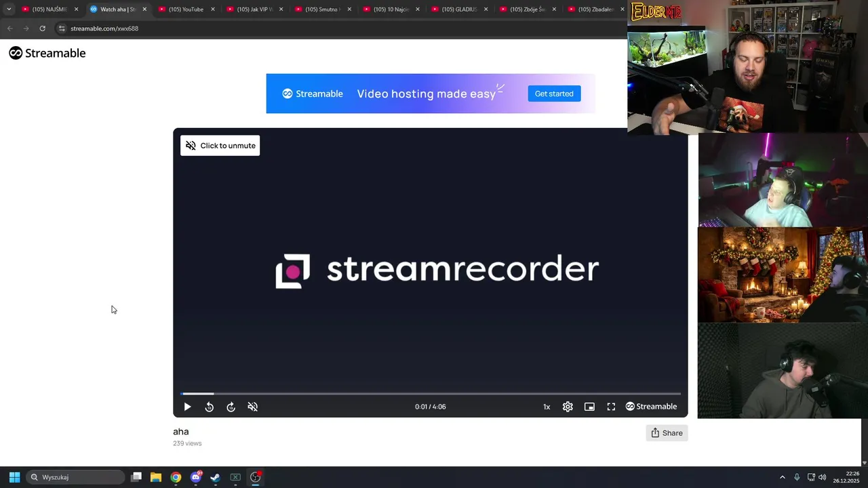
Task: Open File Explorer from the taskbar
Action: 156,477
